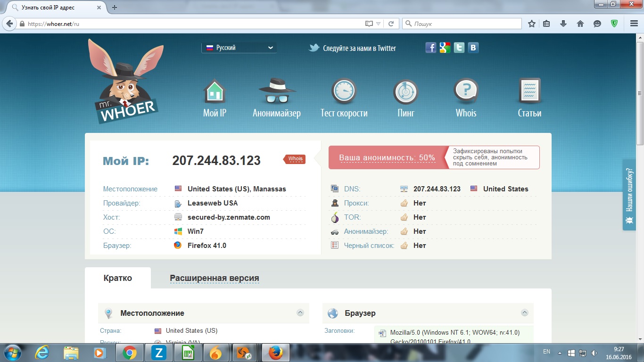Click the Firefox 41.0 browser text

click(207, 246)
